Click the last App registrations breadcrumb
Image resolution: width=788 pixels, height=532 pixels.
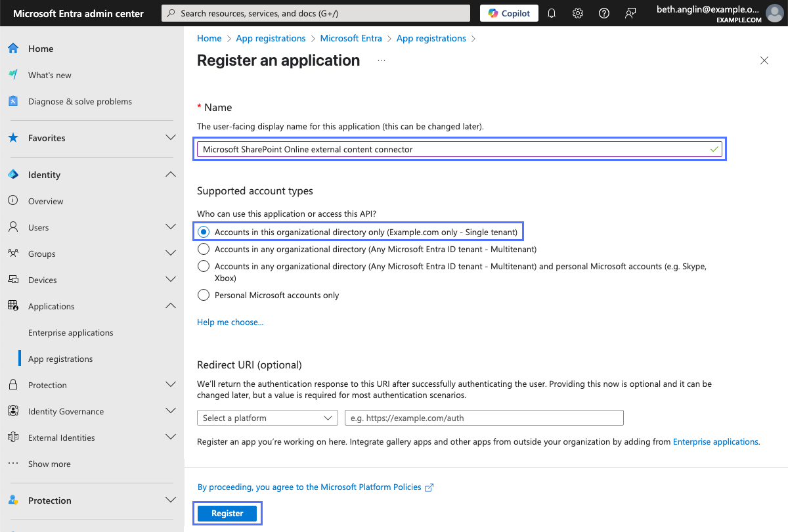pos(431,38)
